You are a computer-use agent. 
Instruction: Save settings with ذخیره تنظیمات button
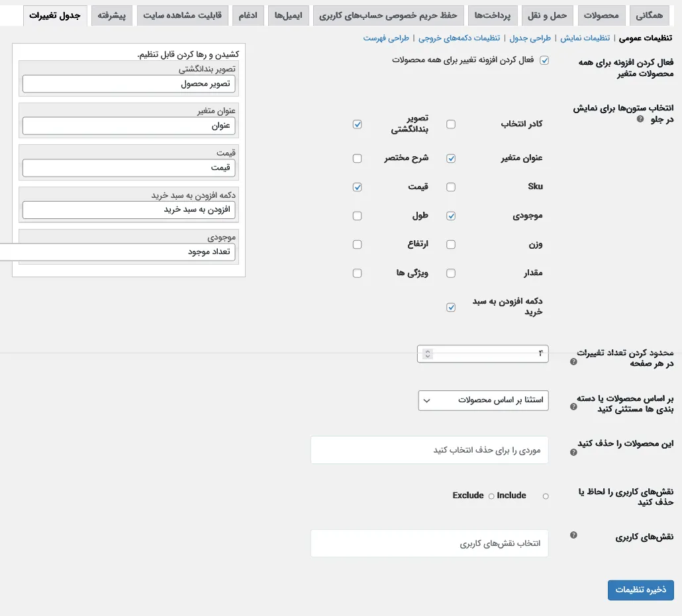point(641,590)
